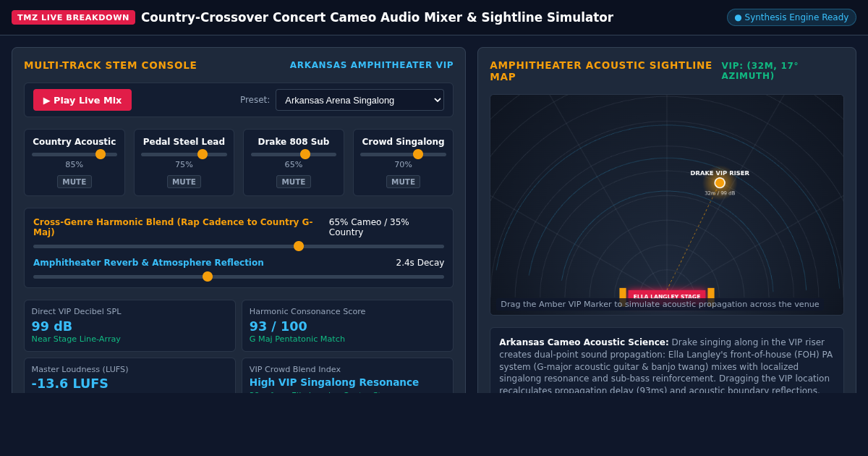This screenshot has width=868, height=456.
Task: Click the Pedal Steel Lead volume slider
Action: click(x=184, y=154)
